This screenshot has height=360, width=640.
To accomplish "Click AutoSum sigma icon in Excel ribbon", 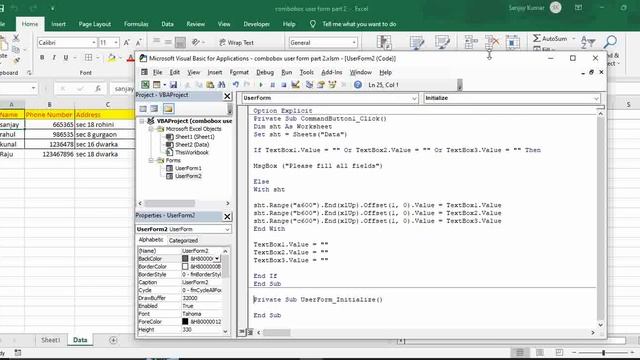I will click(x=537, y=38).
